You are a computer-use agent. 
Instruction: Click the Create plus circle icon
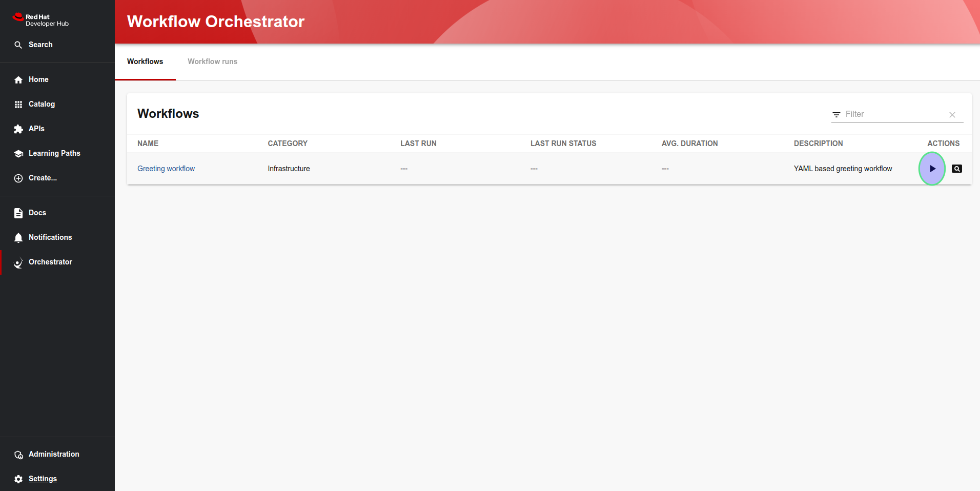(18, 178)
